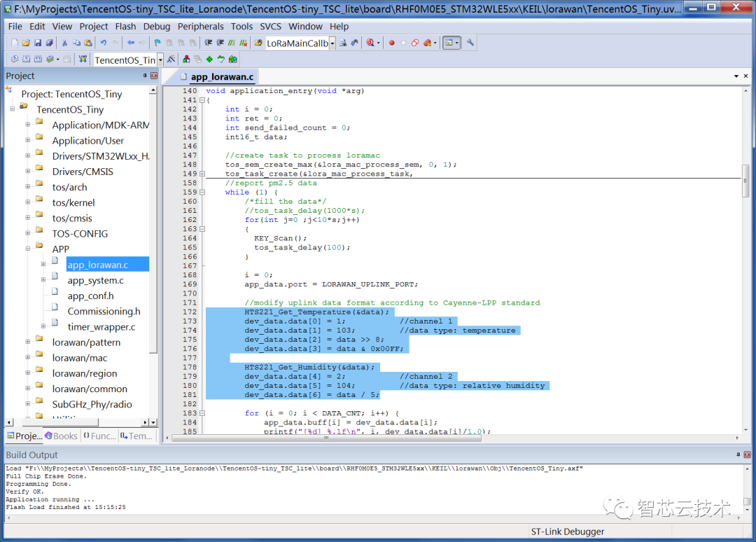Insert a breakpoint with the red dot icon
The width and height of the screenshot is (756, 542).
point(391,43)
